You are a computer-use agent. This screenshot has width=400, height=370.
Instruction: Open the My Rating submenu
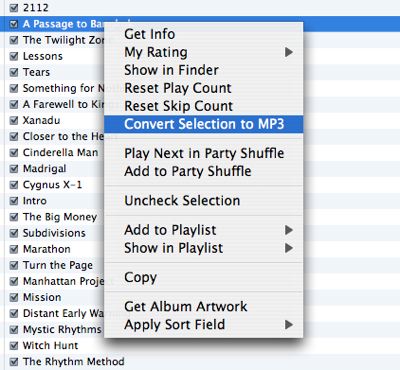pyautogui.click(x=204, y=52)
